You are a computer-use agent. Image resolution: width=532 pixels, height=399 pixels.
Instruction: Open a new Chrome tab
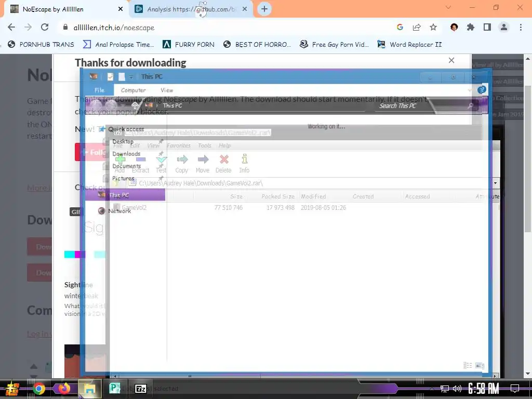click(x=264, y=9)
